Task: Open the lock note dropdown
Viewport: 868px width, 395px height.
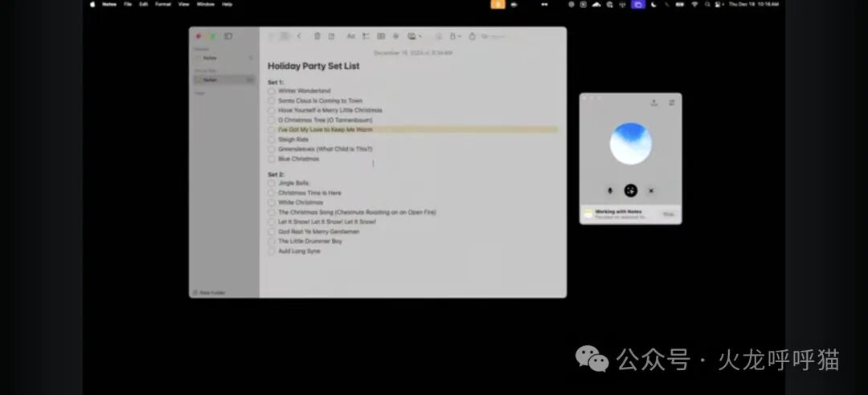Action: pos(455,36)
